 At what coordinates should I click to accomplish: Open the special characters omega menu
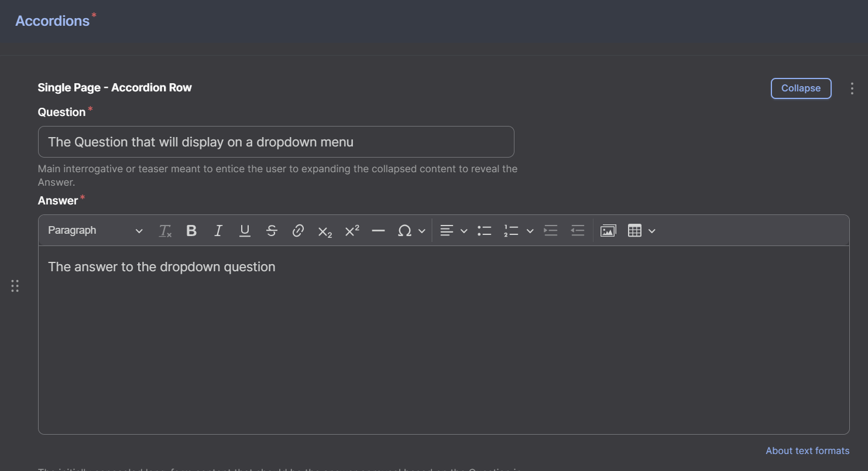tap(404, 231)
